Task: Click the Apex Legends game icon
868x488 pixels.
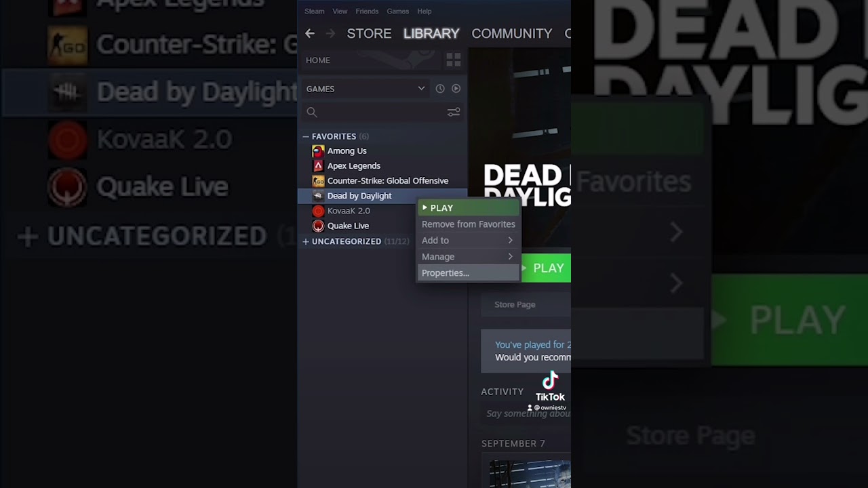Action: [x=318, y=166]
